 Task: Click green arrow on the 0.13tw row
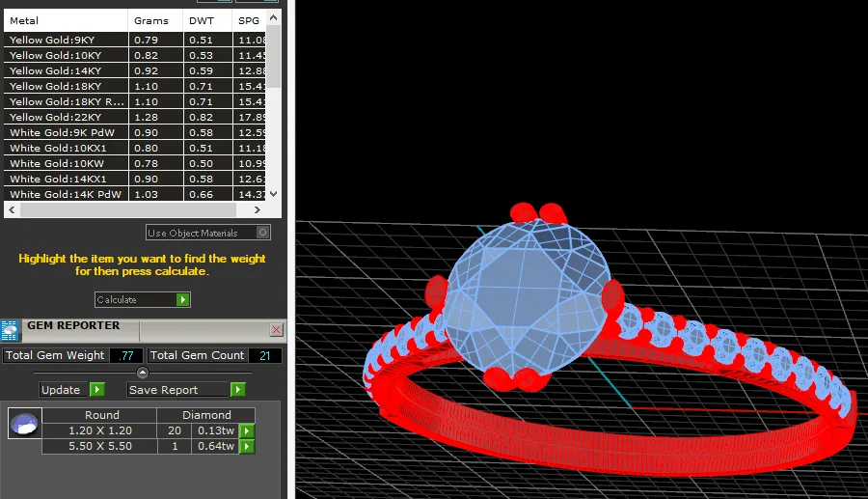click(247, 430)
